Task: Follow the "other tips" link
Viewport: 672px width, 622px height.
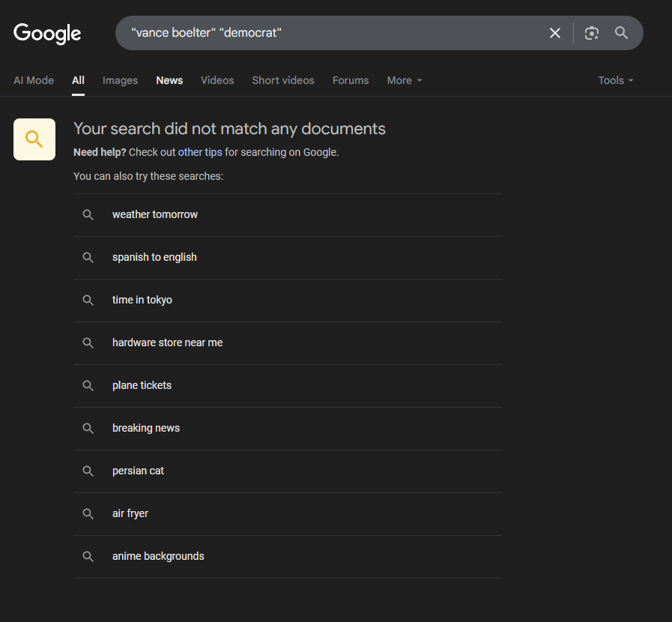Action: tap(200, 152)
